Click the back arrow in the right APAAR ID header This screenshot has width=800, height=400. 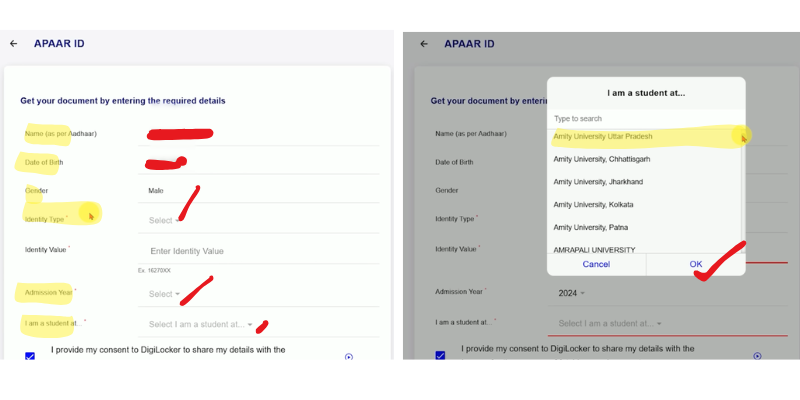point(424,44)
